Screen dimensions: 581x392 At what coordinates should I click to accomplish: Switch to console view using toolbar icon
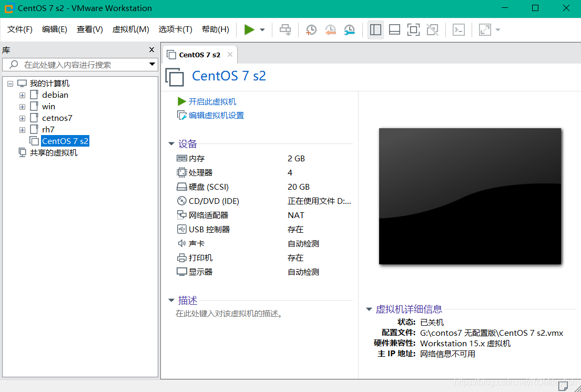click(394, 30)
